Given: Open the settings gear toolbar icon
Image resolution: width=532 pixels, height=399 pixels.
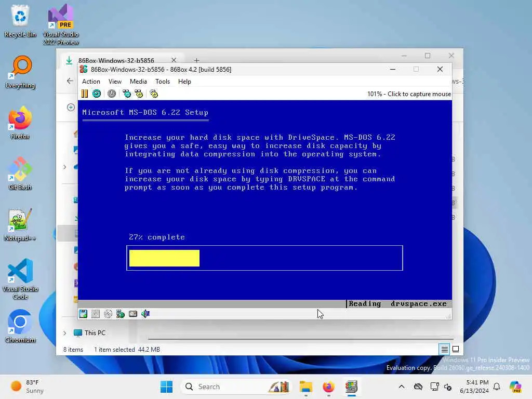Looking at the screenshot, I should 154,94.
